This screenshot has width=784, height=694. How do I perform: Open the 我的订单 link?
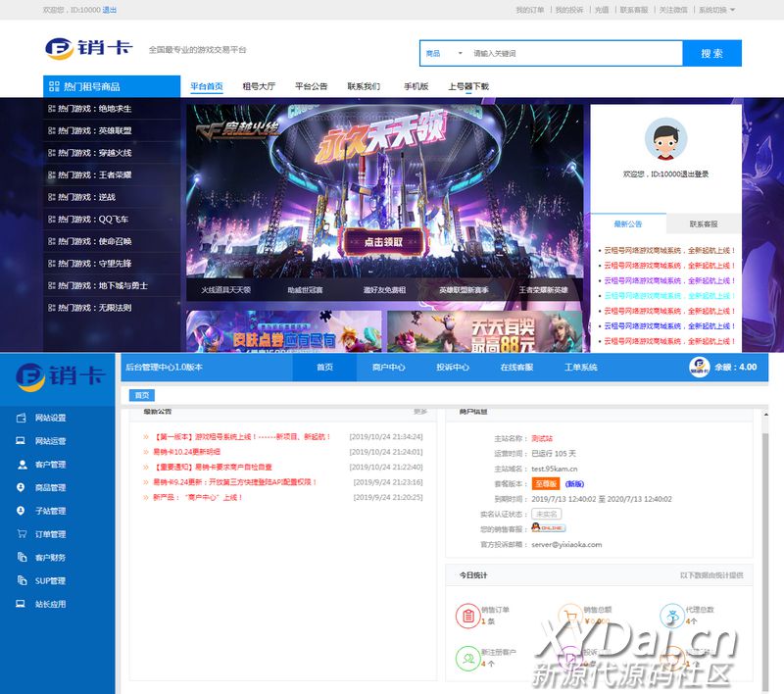tap(530, 10)
